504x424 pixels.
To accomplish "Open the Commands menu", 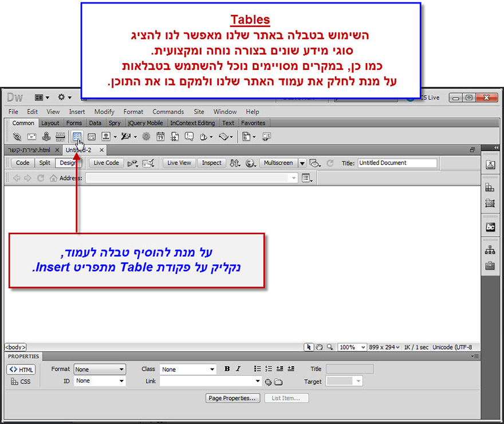I will [168, 112].
